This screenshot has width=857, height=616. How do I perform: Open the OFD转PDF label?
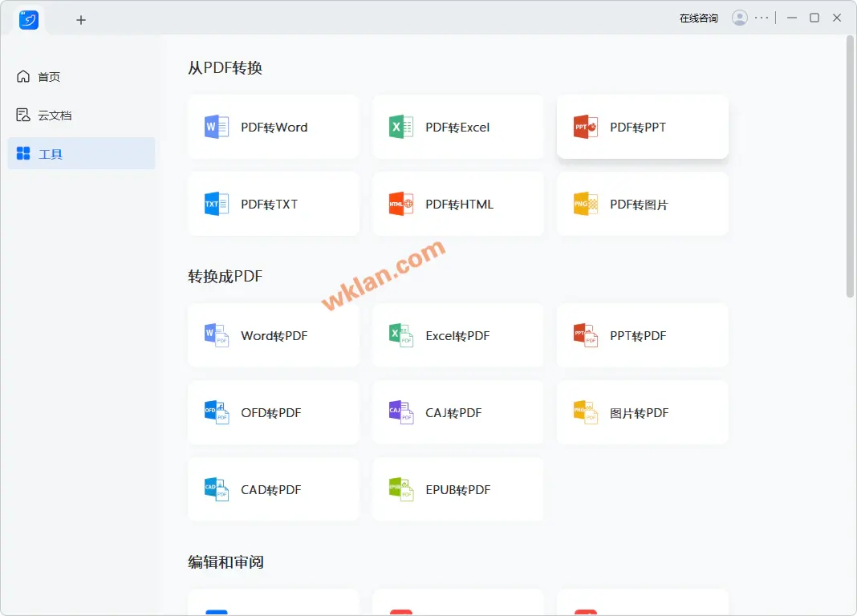[271, 413]
